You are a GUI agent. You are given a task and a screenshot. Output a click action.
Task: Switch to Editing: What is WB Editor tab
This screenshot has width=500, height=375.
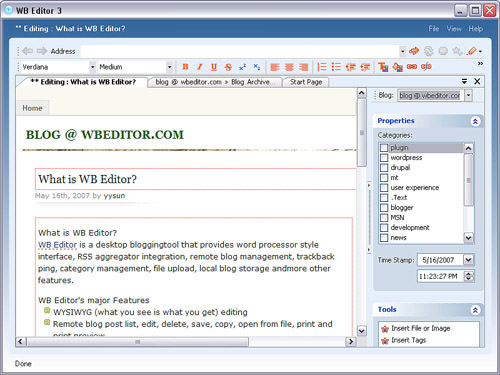point(83,82)
